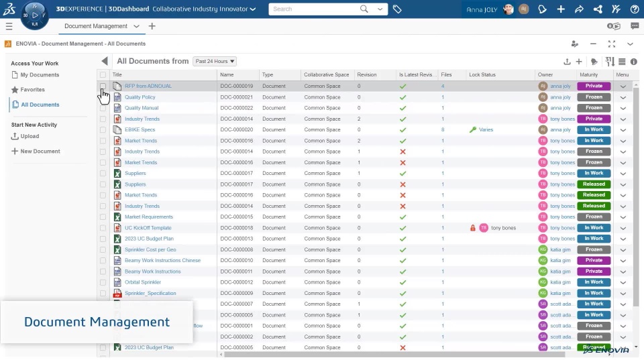644x362 pixels.
Task: Click the search magnifier icon
Action: 364,9
